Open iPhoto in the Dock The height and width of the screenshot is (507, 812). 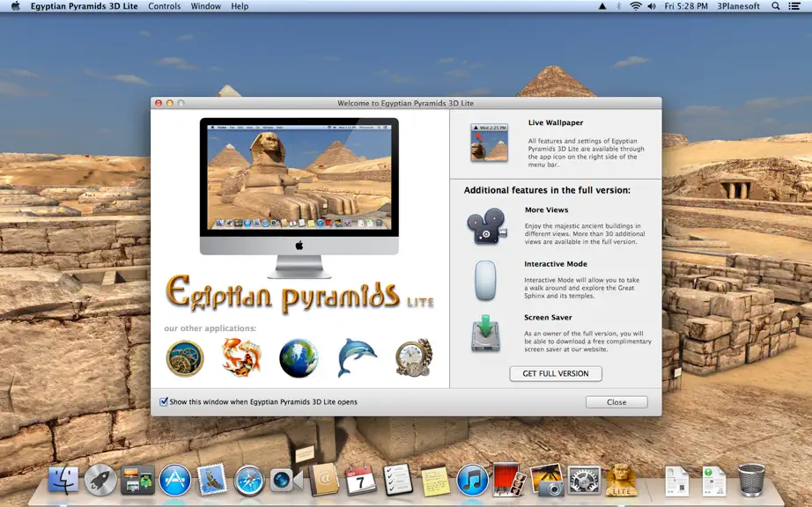[x=547, y=480]
